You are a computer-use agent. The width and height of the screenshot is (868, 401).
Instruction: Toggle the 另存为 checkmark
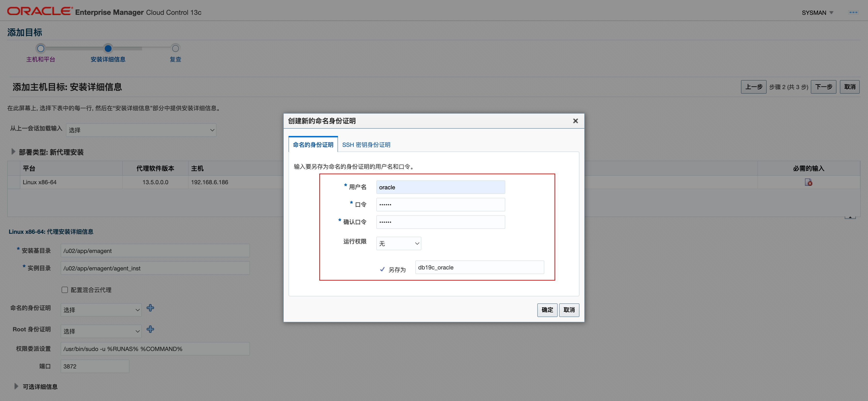[382, 269]
